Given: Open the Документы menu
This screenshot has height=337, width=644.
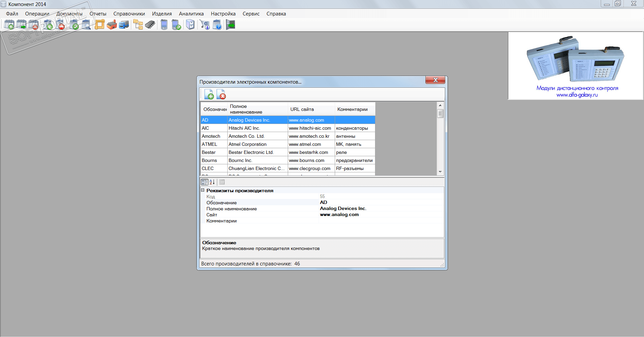Looking at the screenshot, I should point(70,14).
